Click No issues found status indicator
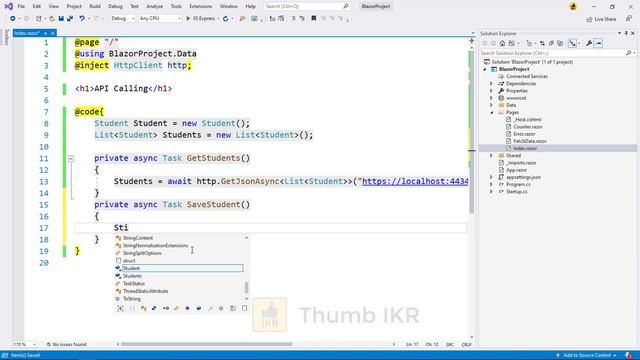 pyautogui.click(x=66, y=344)
